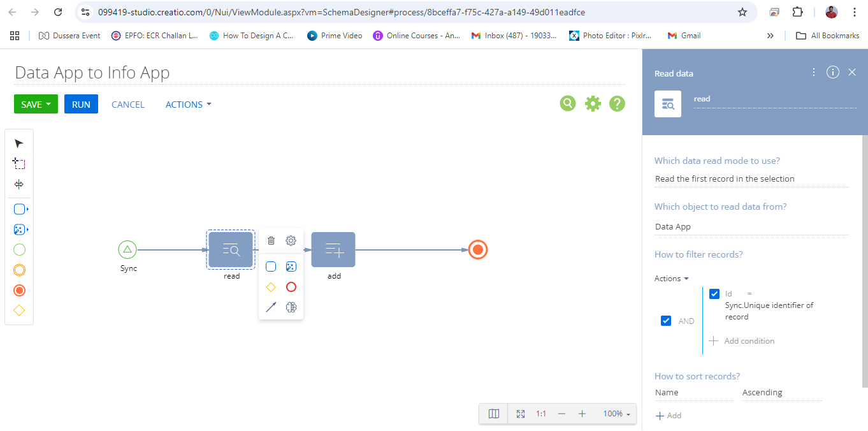Open read element settings gear icon
The width and height of the screenshot is (868, 431).
click(x=291, y=240)
